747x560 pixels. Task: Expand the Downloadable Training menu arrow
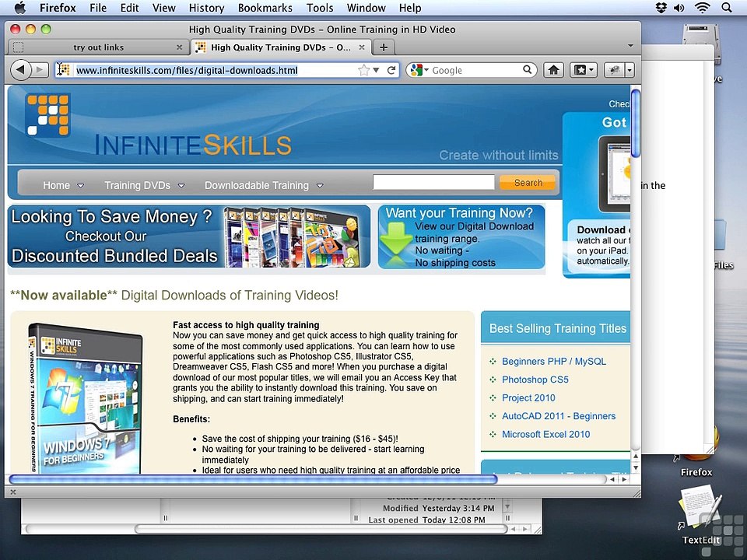pos(320,186)
